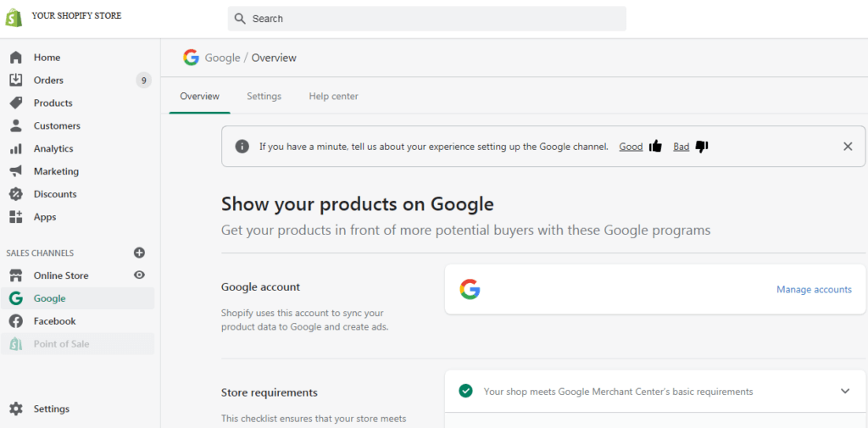Click the Online Store storefront icon
Viewport: 868px width, 428px height.
click(x=16, y=275)
